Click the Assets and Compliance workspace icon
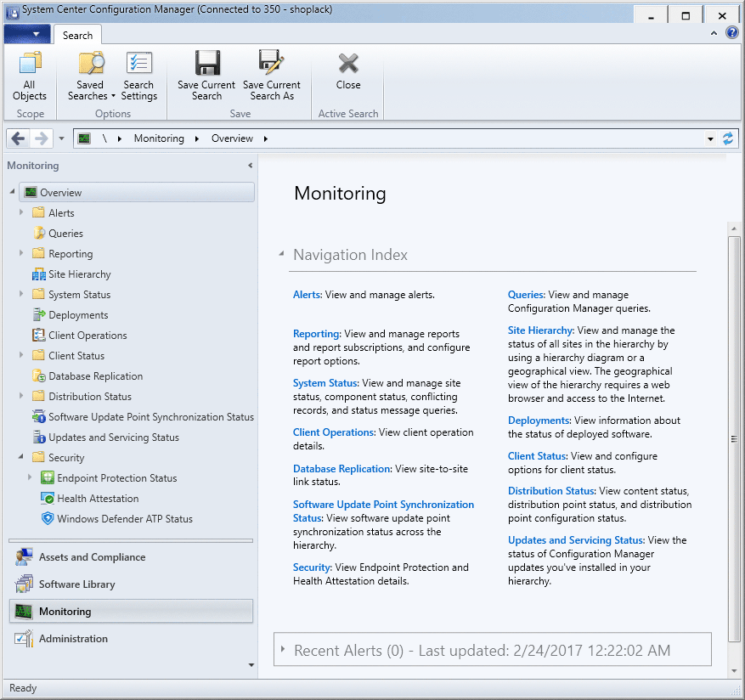This screenshot has width=745, height=700. (24, 557)
